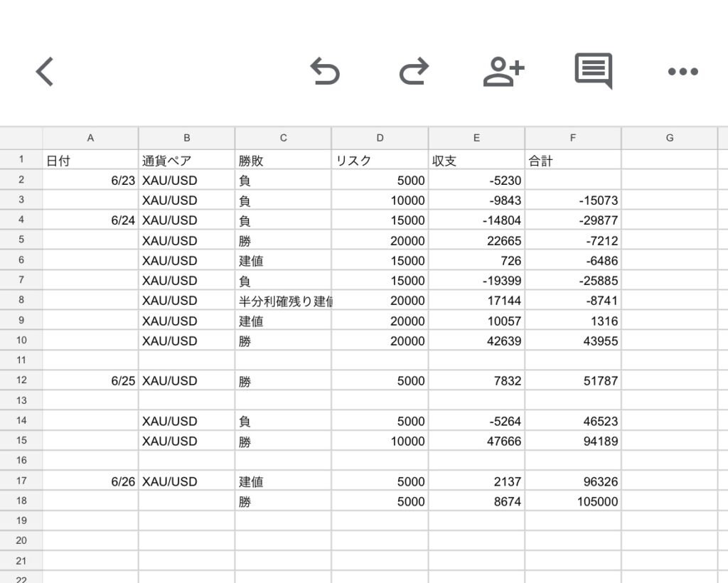Select column E header

(x=476, y=138)
